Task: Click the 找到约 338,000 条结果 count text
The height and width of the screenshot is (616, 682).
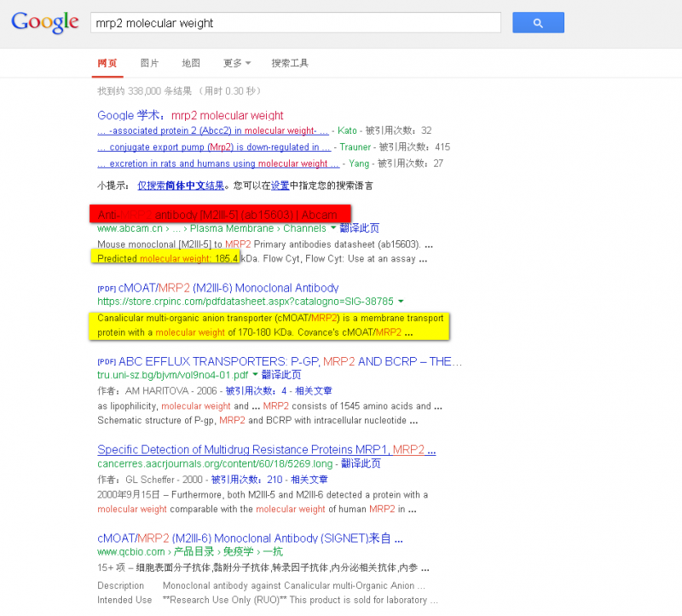Action: tap(144, 91)
